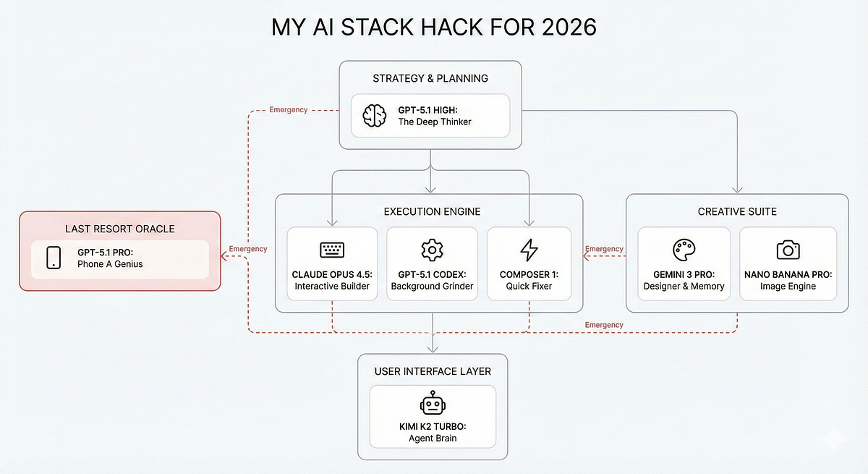Click the "USER INTERFACE LAYER" heading
The height and width of the screenshot is (474, 868).
[x=433, y=371]
